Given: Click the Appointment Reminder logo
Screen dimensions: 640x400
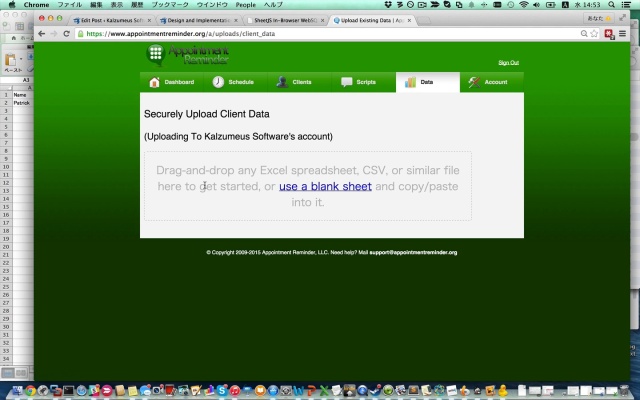Looking at the screenshot, I should (185, 55).
